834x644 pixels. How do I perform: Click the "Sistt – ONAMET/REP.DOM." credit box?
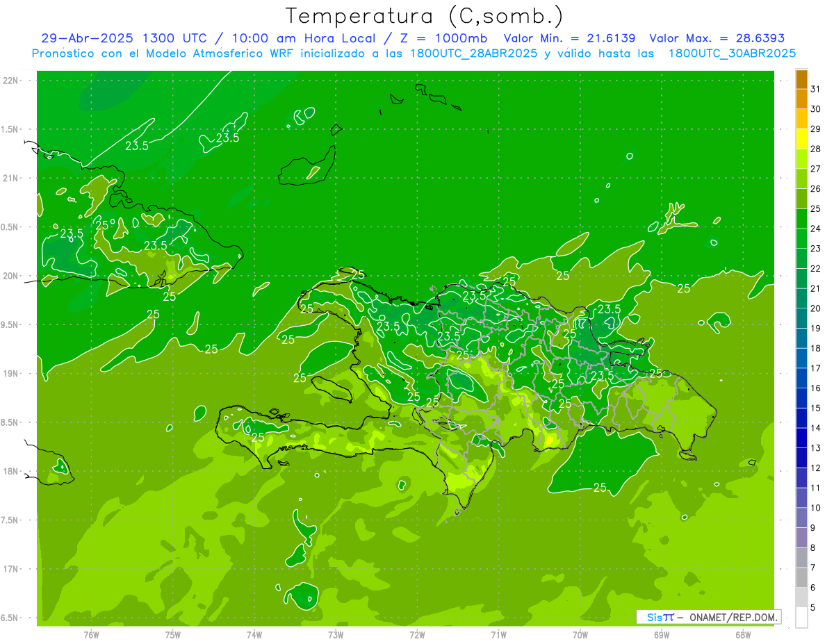pyautogui.click(x=708, y=617)
